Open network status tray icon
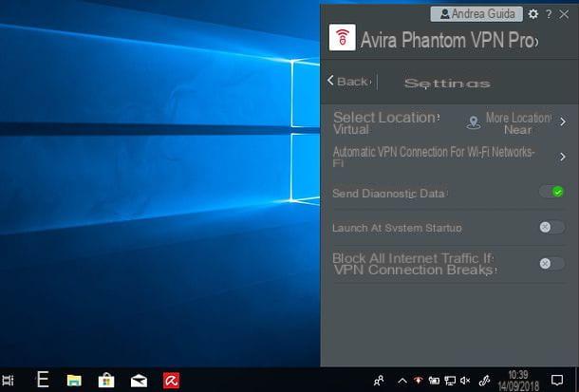This screenshot has width=579, height=392. (x=450, y=381)
